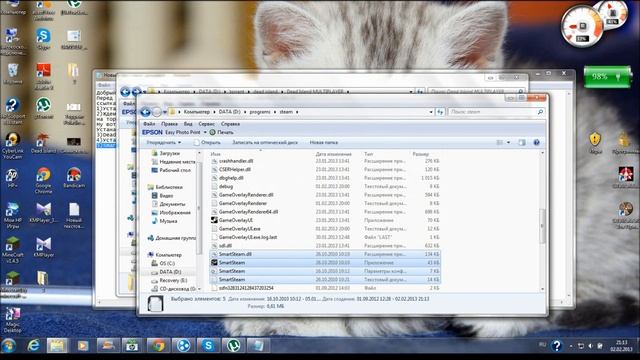Launch Internet Explorer from the taskbar
The width and height of the screenshot is (640, 360).
point(33,346)
